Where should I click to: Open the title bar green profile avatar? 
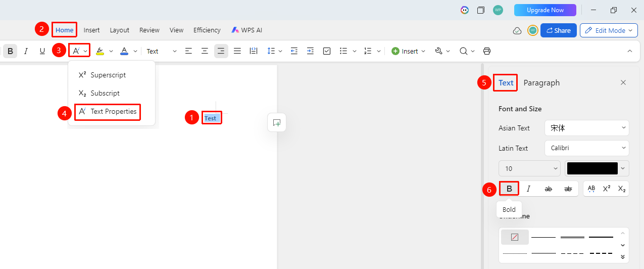click(498, 10)
